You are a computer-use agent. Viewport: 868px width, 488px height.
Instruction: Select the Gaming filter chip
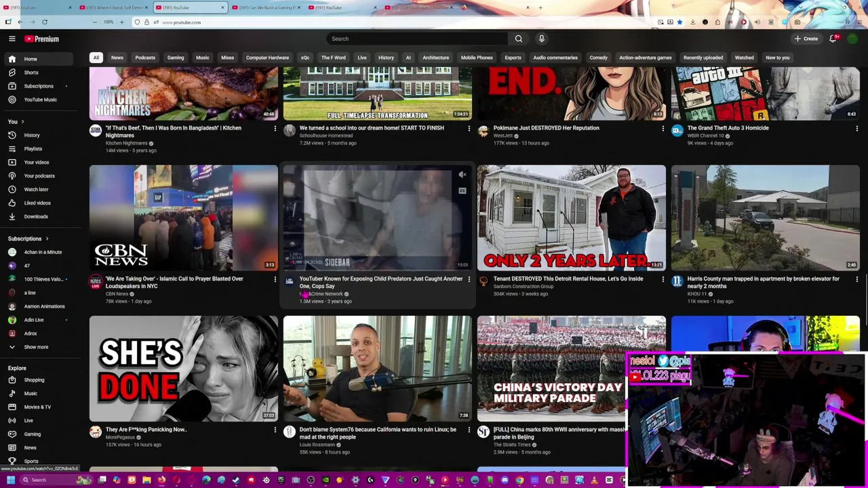click(176, 58)
